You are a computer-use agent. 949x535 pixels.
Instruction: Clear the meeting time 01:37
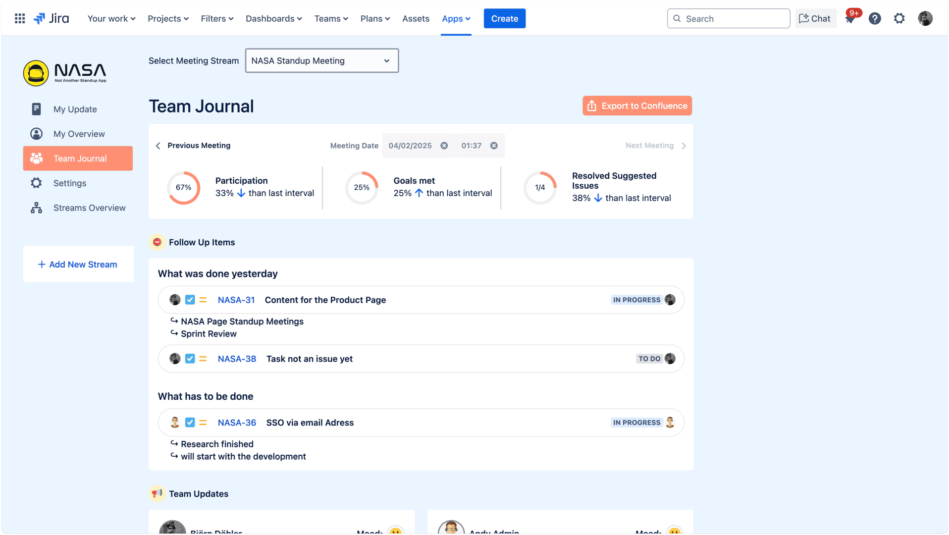(x=494, y=146)
